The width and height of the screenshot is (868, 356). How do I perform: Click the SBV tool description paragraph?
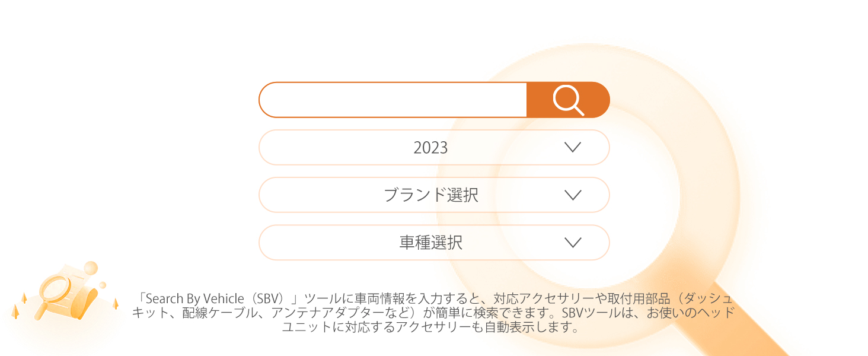[434, 313]
